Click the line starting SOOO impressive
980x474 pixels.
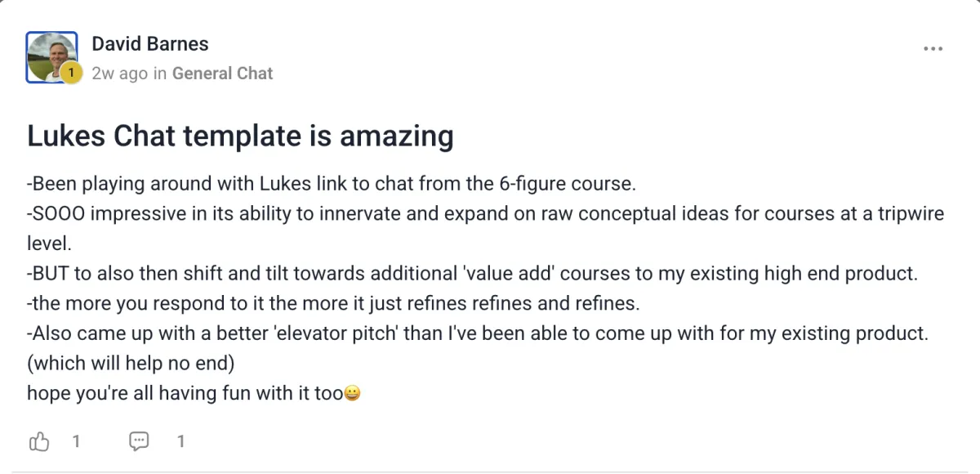coord(485,229)
